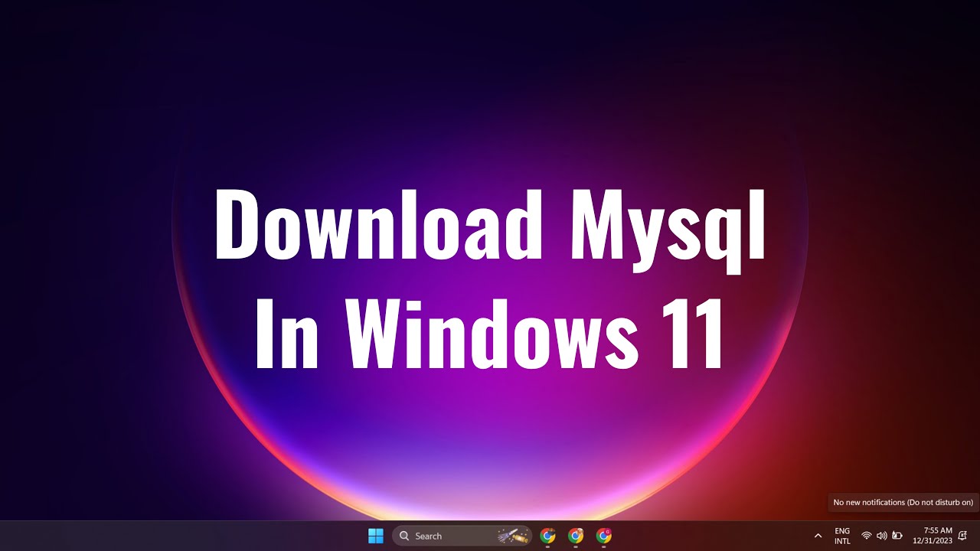Click the battery status icon
Viewport: 980px width, 551px height.
point(897,536)
